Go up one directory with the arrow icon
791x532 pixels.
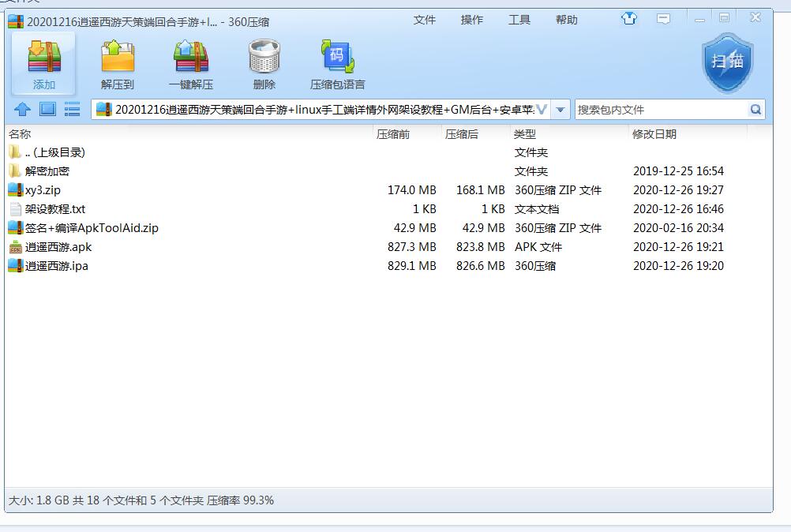23,110
